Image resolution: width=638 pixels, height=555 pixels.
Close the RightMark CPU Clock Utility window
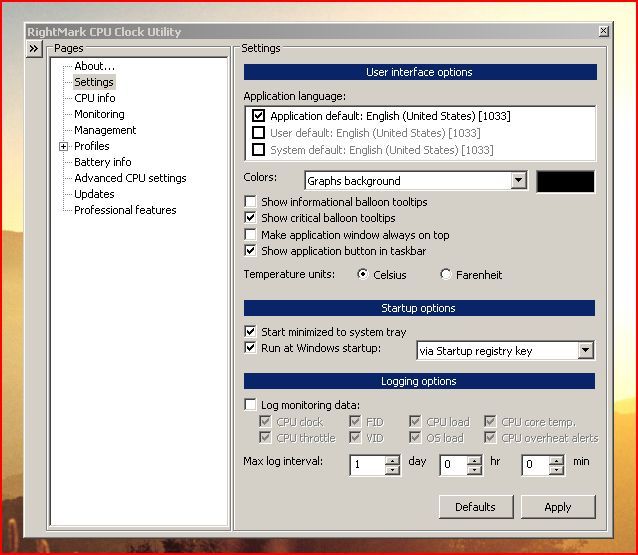pyautogui.click(x=603, y=31)
